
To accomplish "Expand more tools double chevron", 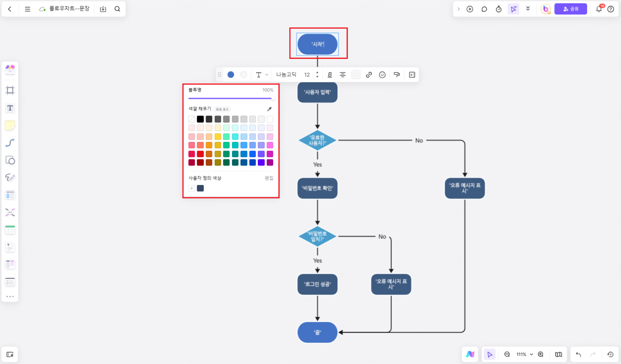I will click(528, 9).
